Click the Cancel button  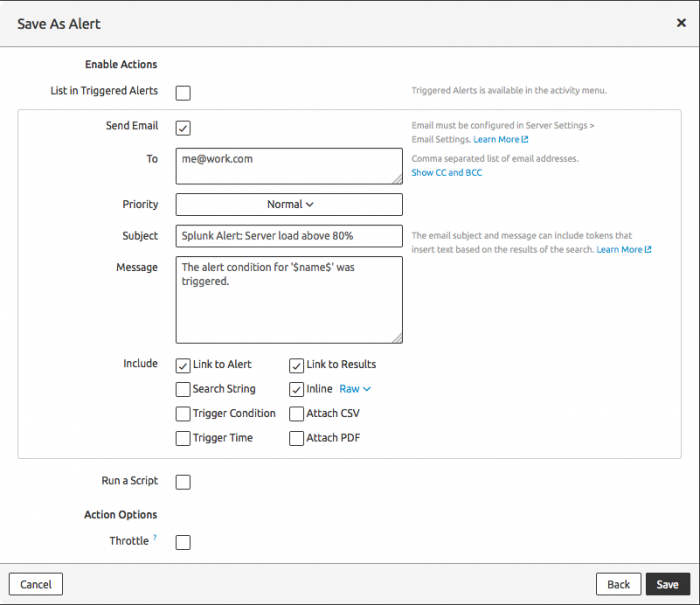coord(36,584)
